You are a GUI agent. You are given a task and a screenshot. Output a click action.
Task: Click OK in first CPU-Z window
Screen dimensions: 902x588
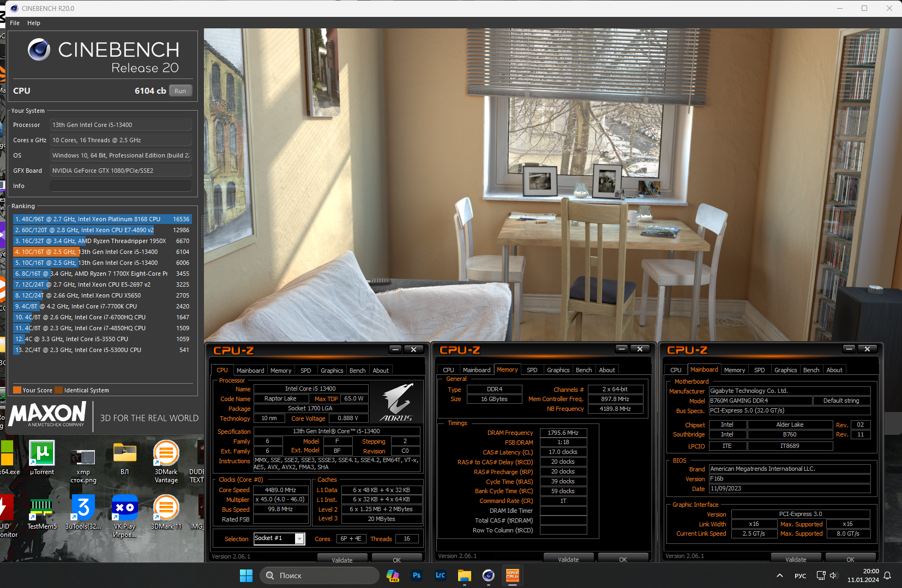click(x=397, y=559)
